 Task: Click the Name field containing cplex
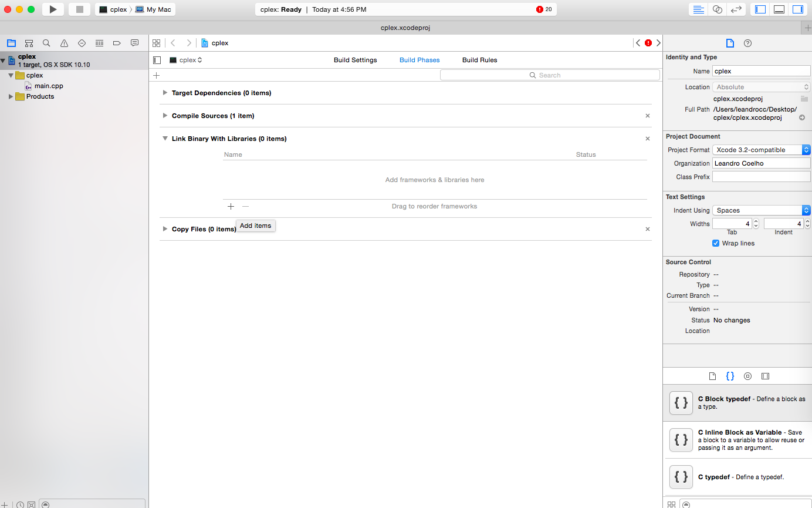[x=761, y=71]
